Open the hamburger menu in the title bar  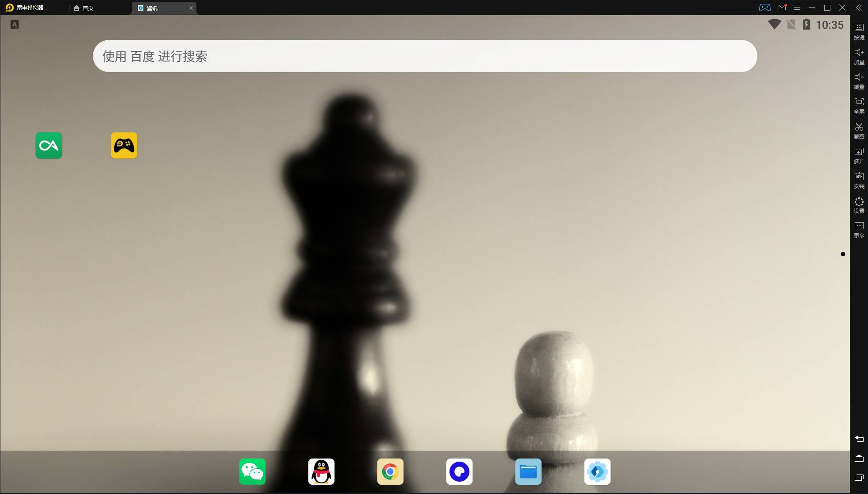click(x=797, y=8)
